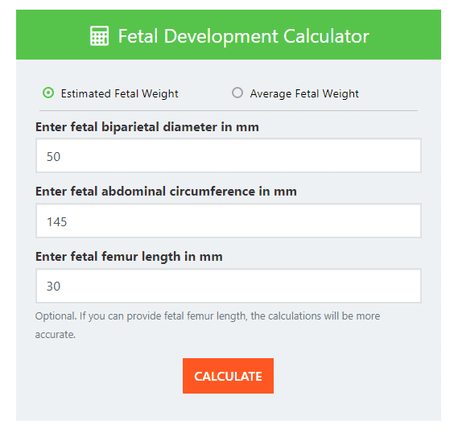Place cursor on the value 30
450x429 pixels.
pyautogui.click(x=53, y=286)
